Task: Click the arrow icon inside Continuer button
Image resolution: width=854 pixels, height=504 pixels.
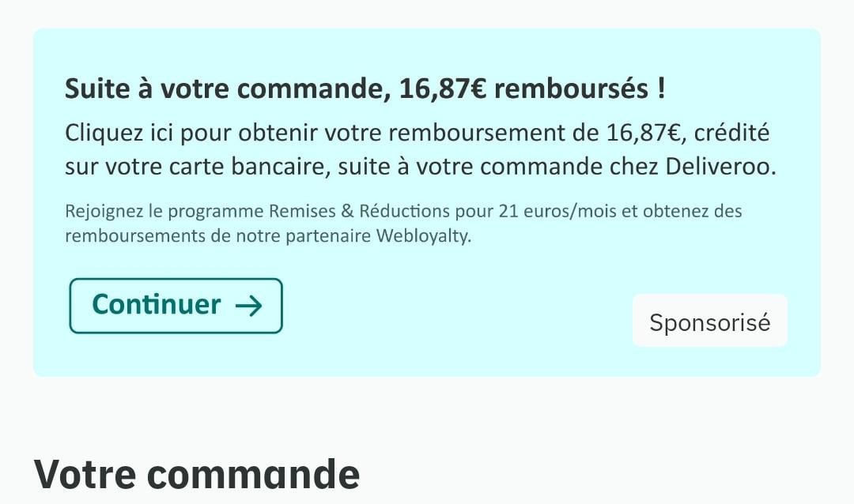Action: tap(249, 306)
